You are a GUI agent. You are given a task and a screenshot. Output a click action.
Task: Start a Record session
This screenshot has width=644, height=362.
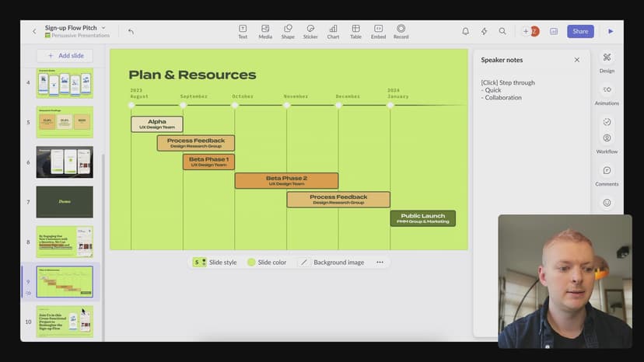[401, 31]
